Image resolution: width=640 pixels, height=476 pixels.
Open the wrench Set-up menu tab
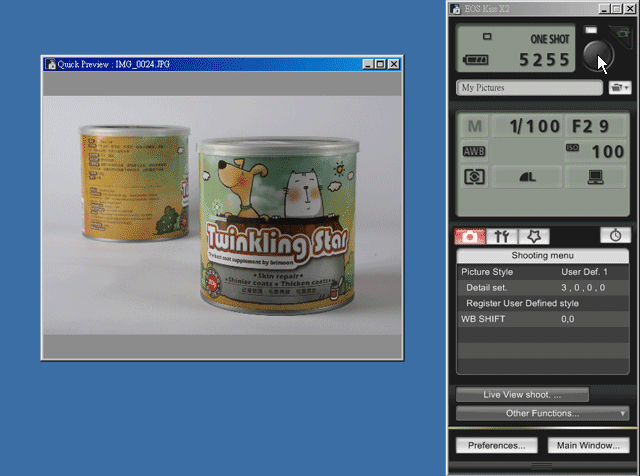pyautogui.click(x=502, y=236)
